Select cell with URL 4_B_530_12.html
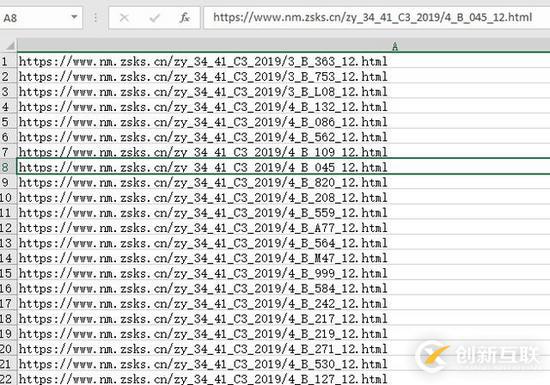The width and height of the screenshot is (550, 385). point(283,364)
